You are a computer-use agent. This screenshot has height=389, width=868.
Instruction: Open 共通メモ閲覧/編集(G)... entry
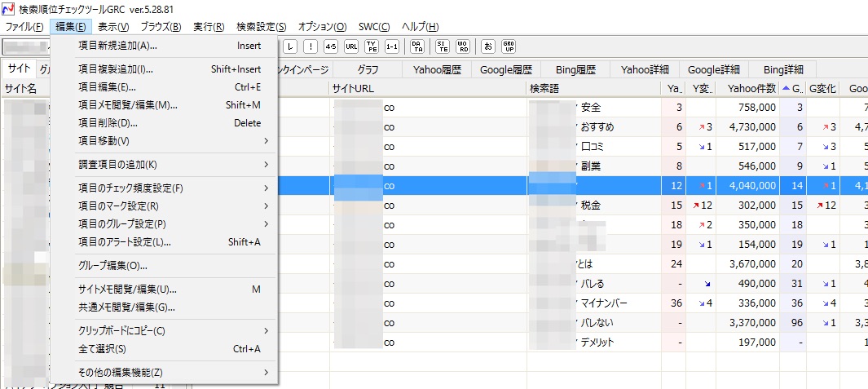tap(165, 307)
